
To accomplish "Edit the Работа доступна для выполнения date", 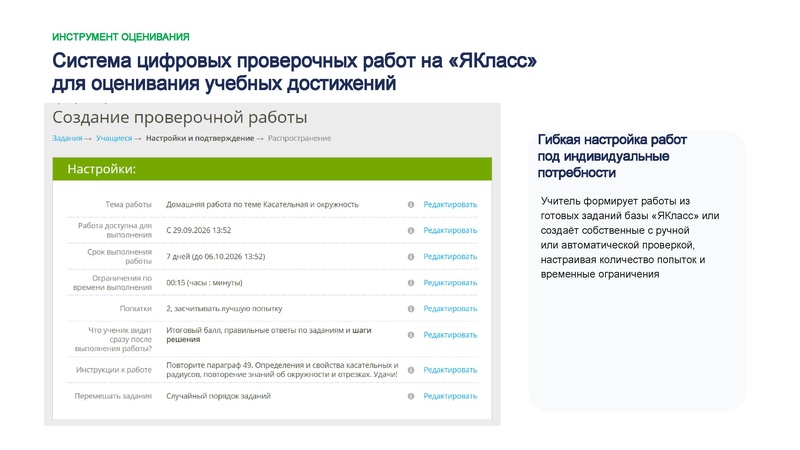I will (450, 231).
